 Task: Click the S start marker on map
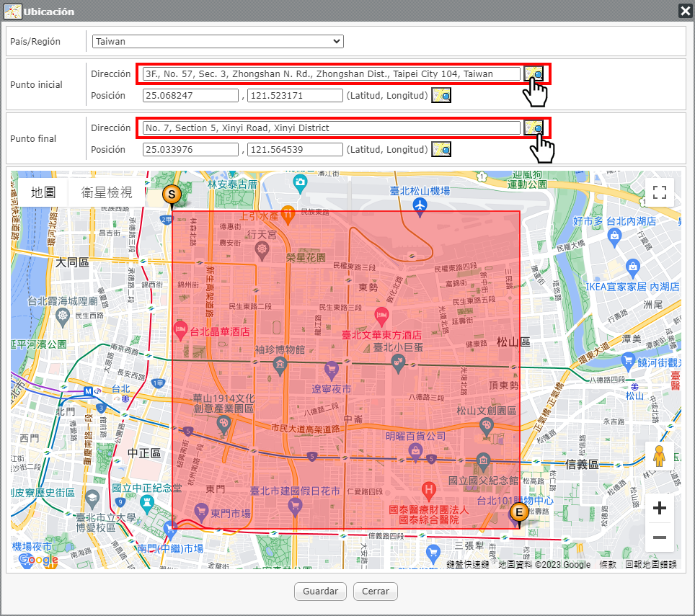172,195
